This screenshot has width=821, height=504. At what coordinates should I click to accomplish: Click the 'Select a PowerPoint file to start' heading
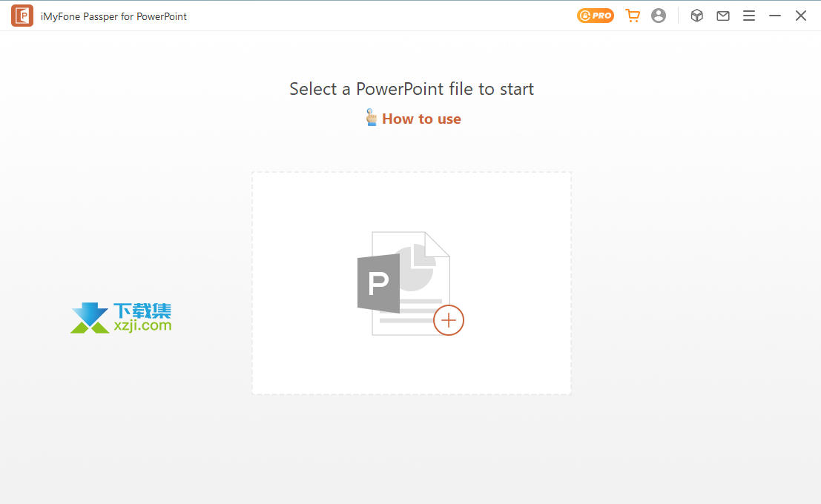412,89
